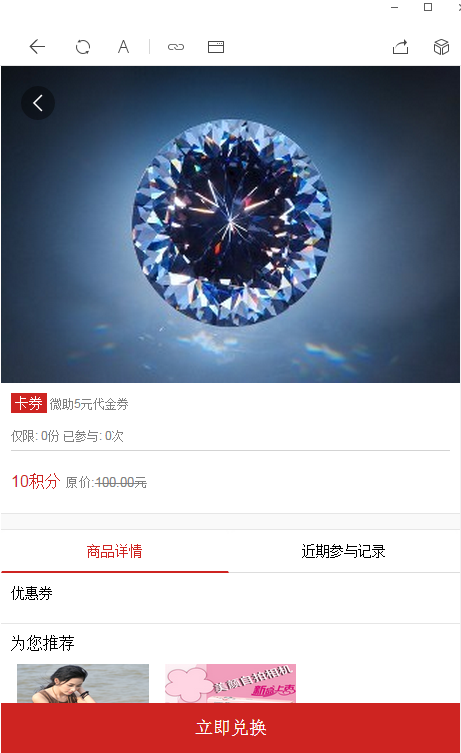Select the 微助5元代金券 title
461x753 pixels.
click(89, 404)
